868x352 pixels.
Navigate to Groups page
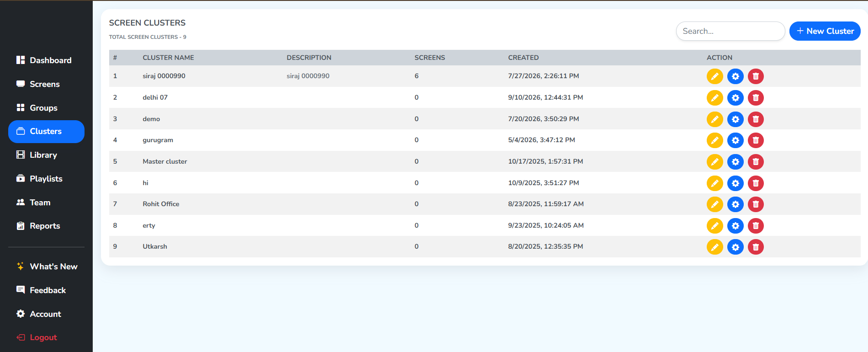click(46, 108)
